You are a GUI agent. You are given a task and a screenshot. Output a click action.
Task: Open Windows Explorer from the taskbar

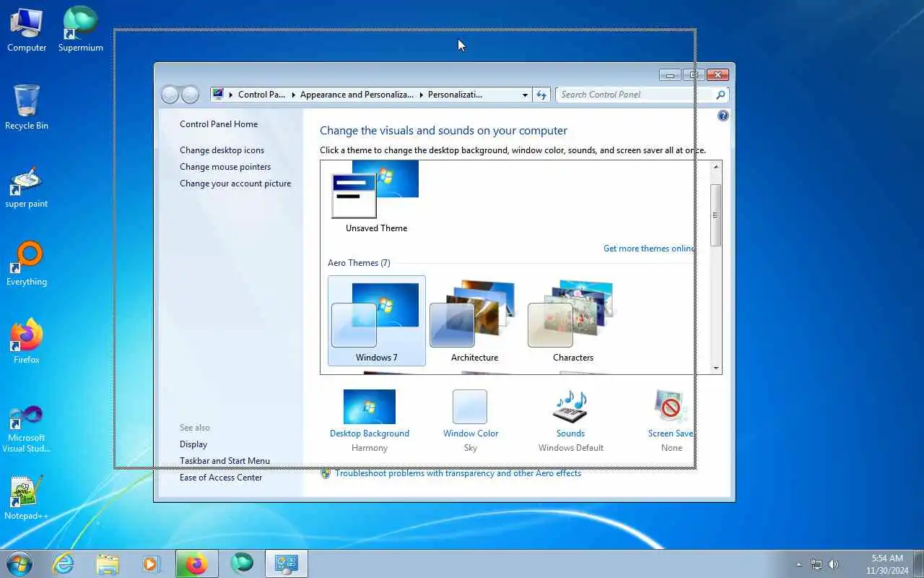108,564
